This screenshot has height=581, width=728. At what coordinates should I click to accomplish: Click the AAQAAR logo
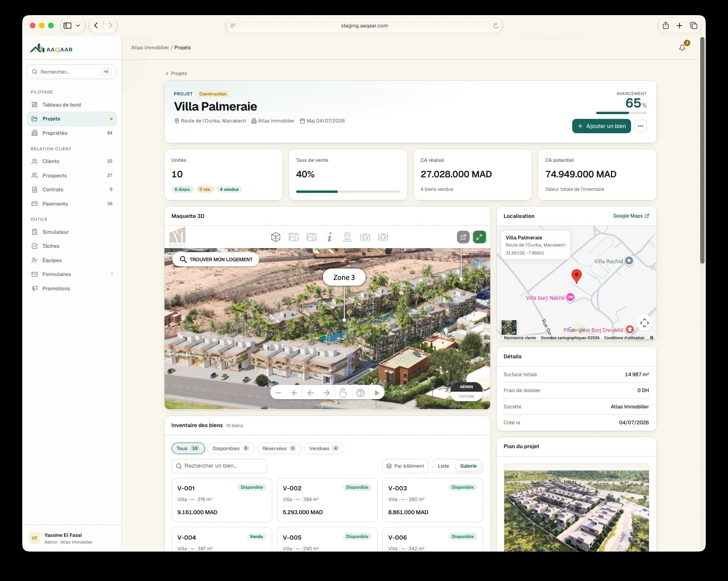(x=51, y=48)
